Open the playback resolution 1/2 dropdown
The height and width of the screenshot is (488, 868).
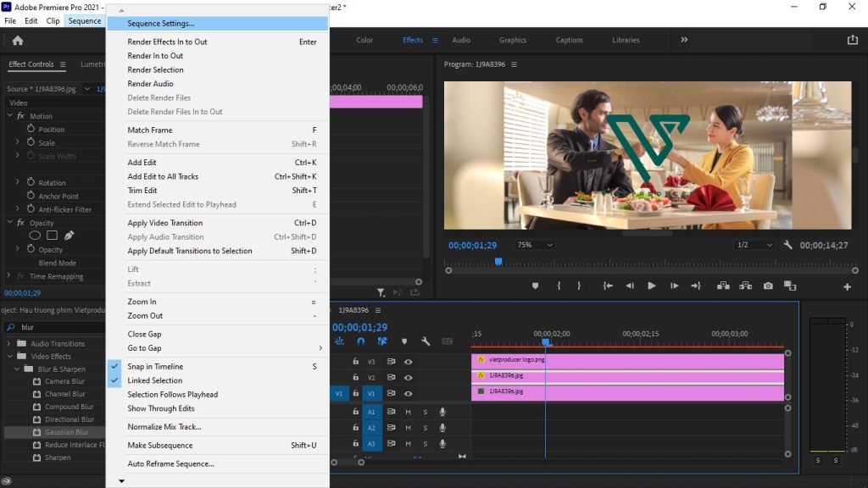[753, 245]
